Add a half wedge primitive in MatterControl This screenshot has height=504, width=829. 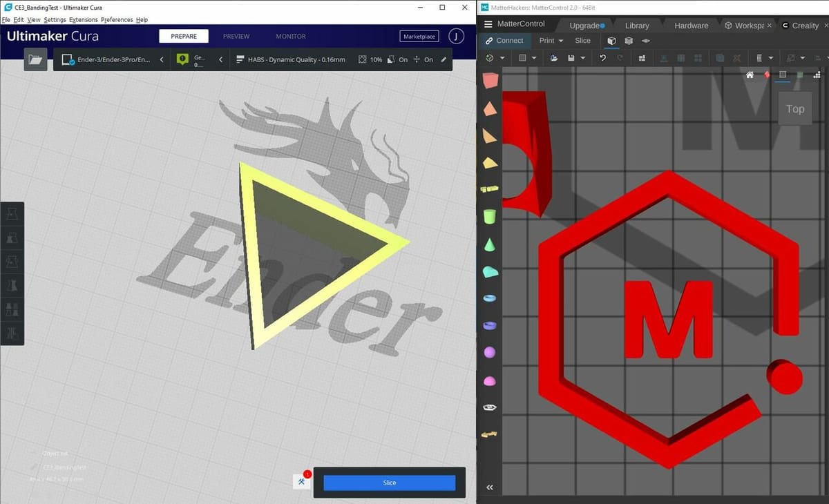490,163
